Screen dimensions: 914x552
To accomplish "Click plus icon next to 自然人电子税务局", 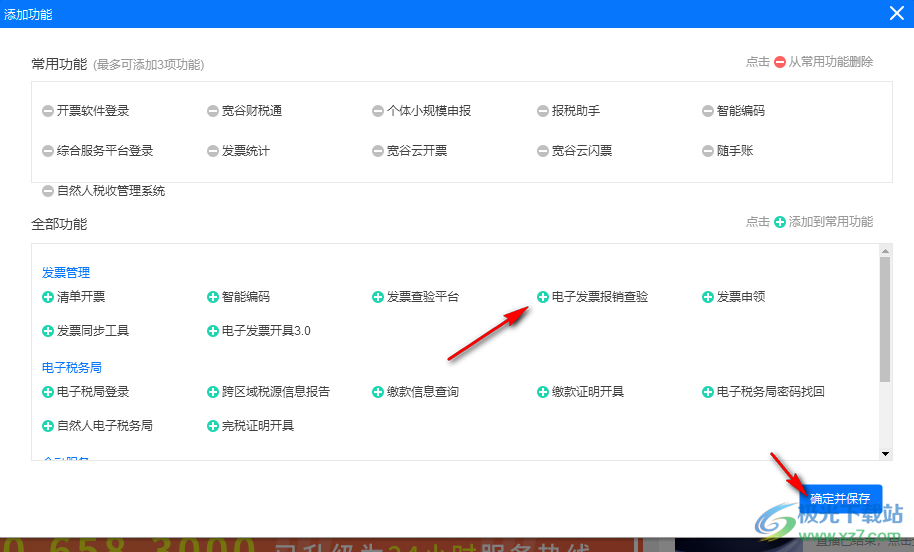I will tap(48, 426).
